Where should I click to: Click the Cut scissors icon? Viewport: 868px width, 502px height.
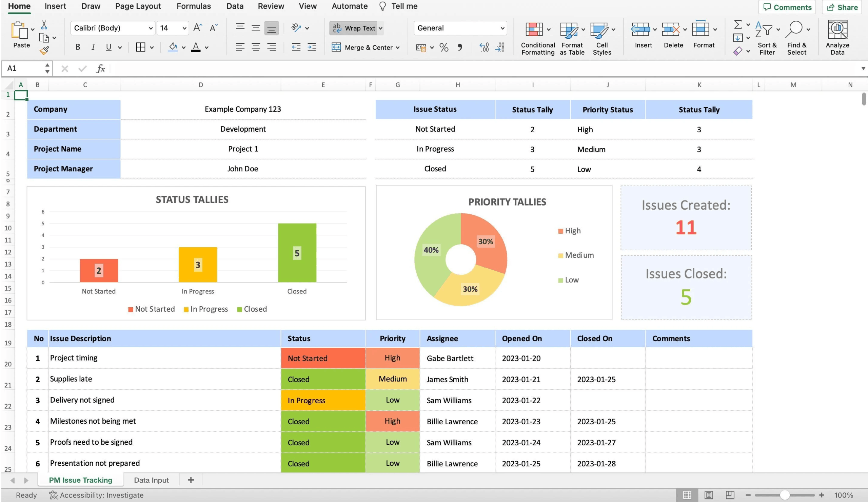tap(44, 25)
